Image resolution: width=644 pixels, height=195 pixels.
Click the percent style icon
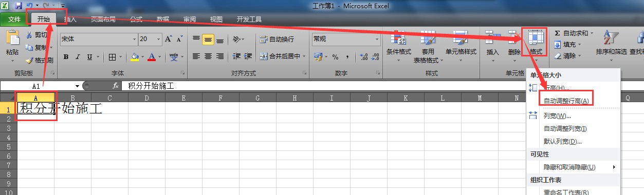tap(336, 57)
